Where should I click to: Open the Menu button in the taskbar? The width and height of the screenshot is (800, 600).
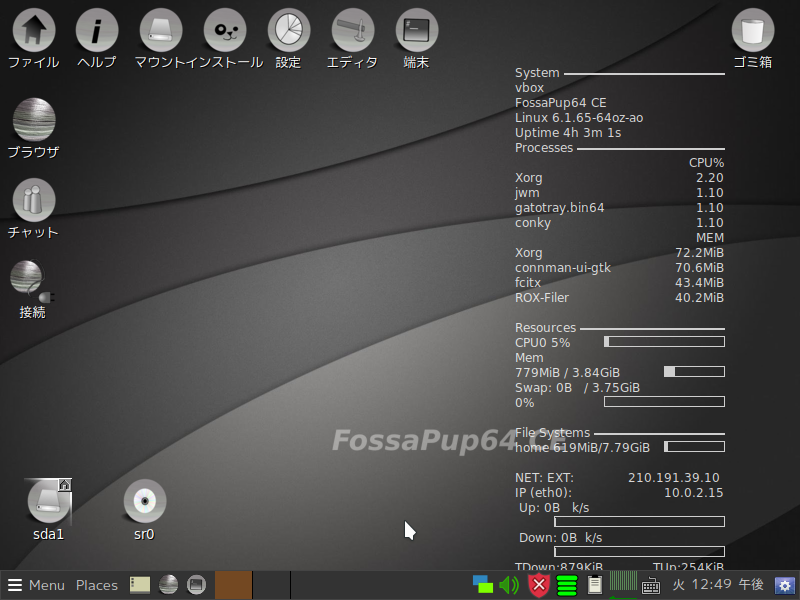coord(36,585)
